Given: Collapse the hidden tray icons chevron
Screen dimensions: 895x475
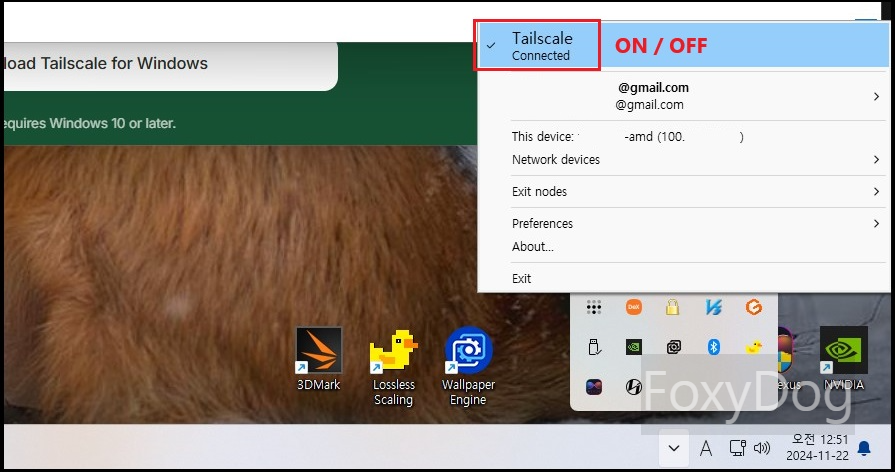Looking at the screenshot, I should tap(674, 448).
